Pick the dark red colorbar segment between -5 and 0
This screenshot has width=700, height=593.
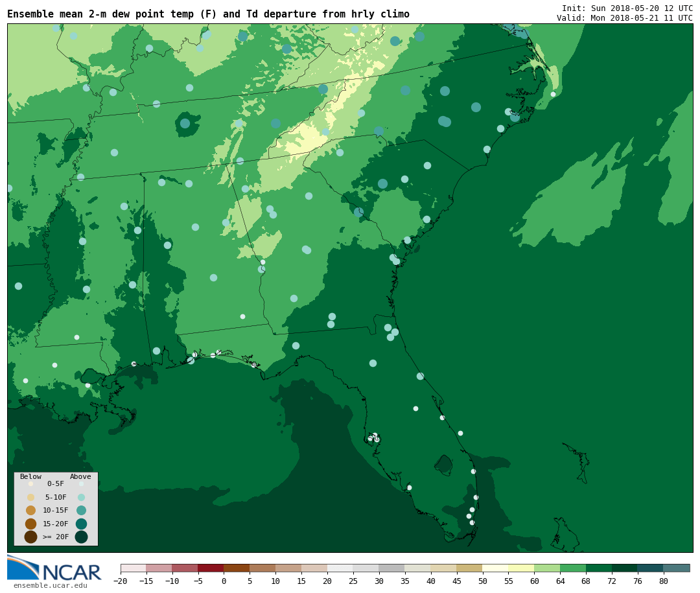(211, 568)
